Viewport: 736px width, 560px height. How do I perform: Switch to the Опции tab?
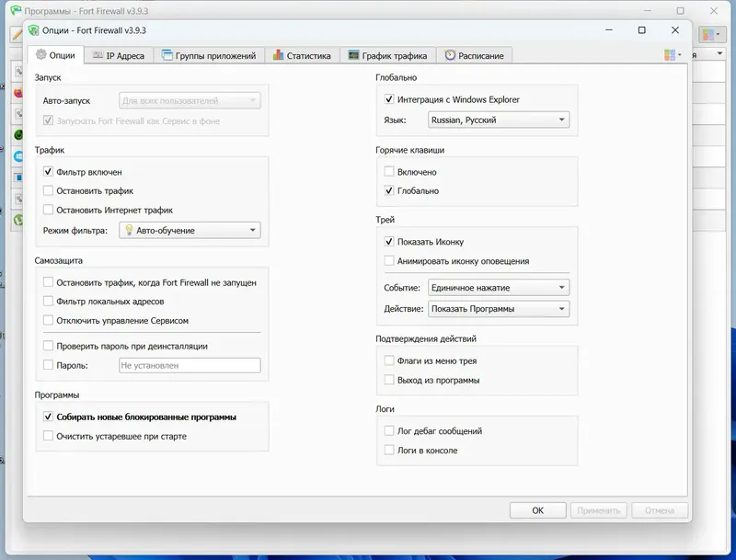pyautogui.click(x=56, y=55)
